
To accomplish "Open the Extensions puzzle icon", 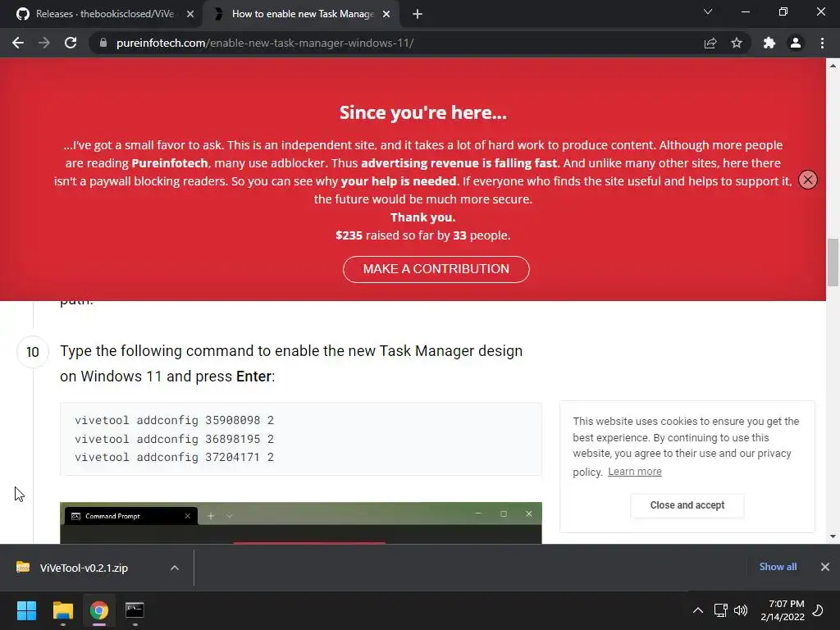I will (769, 43).
